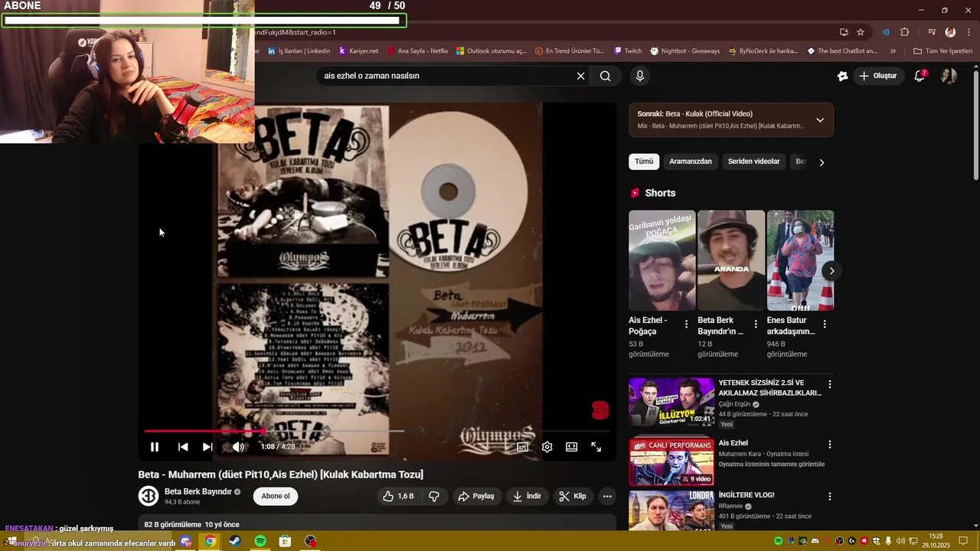Show more filter chips with the right arrow

[x=822, y=162]
